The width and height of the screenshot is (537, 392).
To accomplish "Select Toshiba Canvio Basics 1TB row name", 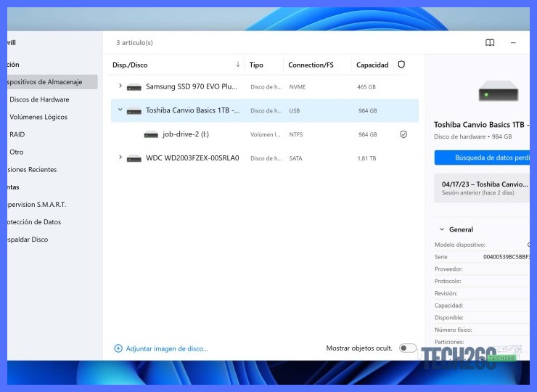I will [x=192, y=110].
